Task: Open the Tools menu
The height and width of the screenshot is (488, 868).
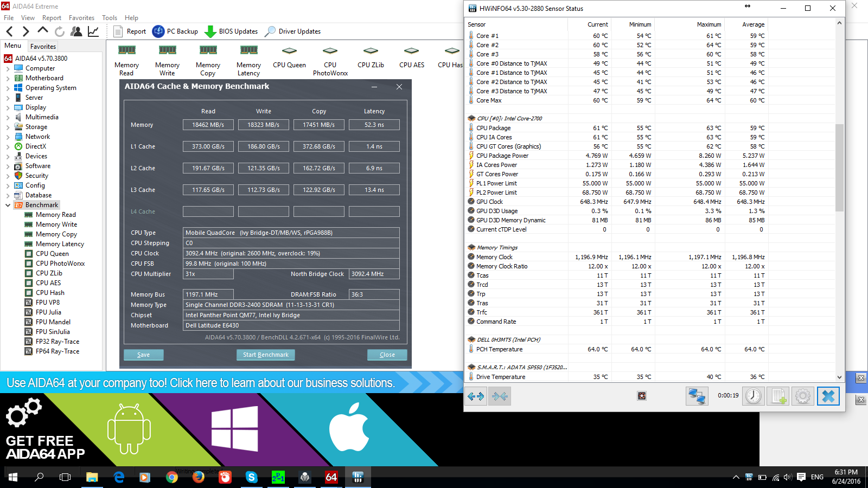Action: click(x=109, y=18)
